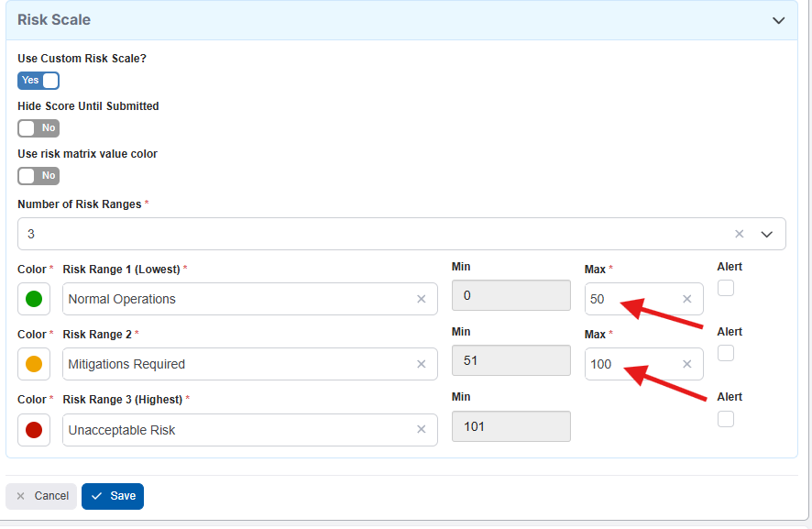The height and width of the screenshot is (529, 812).
Task: Clear the Mitigations Required range name
Action: (x=421, y=364)
